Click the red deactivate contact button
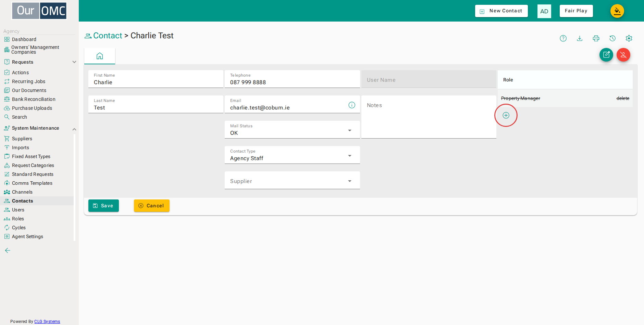 (623, 55)
